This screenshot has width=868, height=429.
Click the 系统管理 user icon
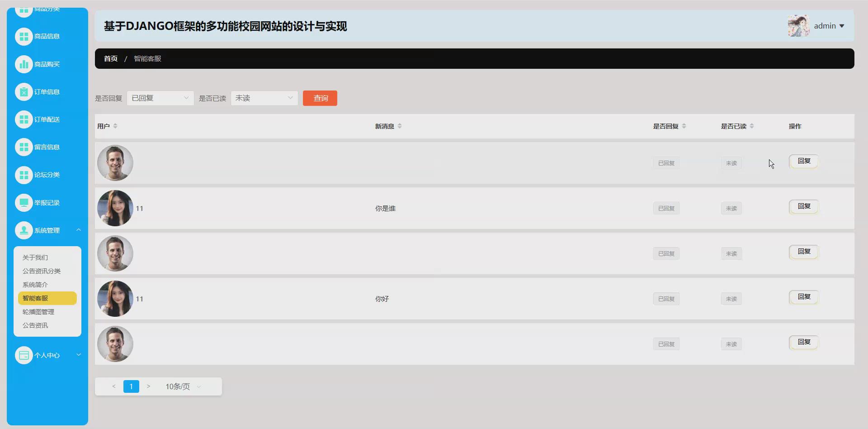[x=24, y=230]
